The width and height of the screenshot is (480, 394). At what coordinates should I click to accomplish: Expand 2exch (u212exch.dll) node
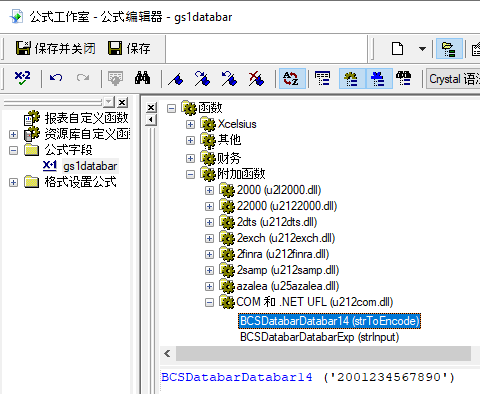[x=209, y=238]
